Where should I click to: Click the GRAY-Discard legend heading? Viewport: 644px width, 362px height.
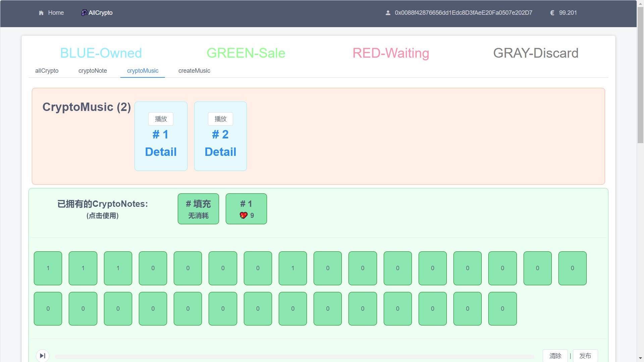coord(536,53)
